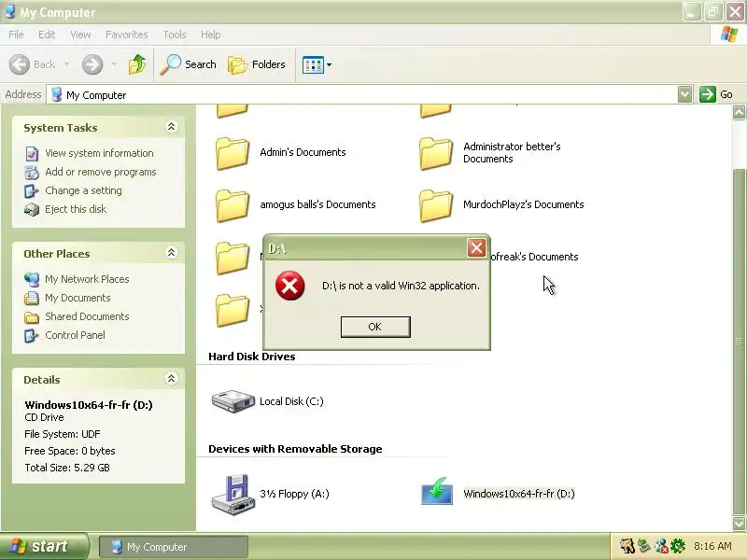The width and height of the screenshot is (747, 560).
Task: Select Admin's Documents folder icon
Action: click(232, 153)
